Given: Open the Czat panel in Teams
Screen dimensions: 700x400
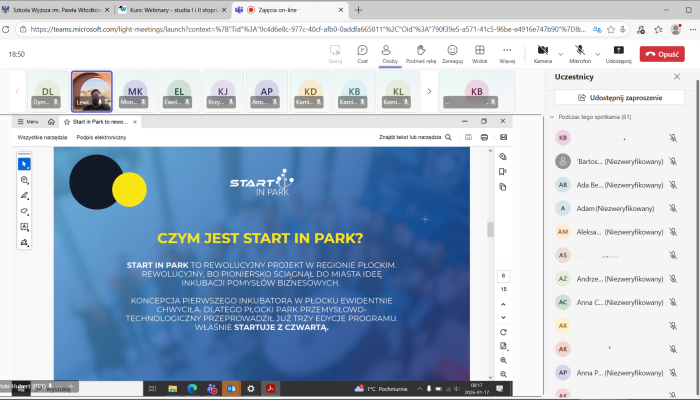Looking at the screenshot, I should (x=362, y=54).
